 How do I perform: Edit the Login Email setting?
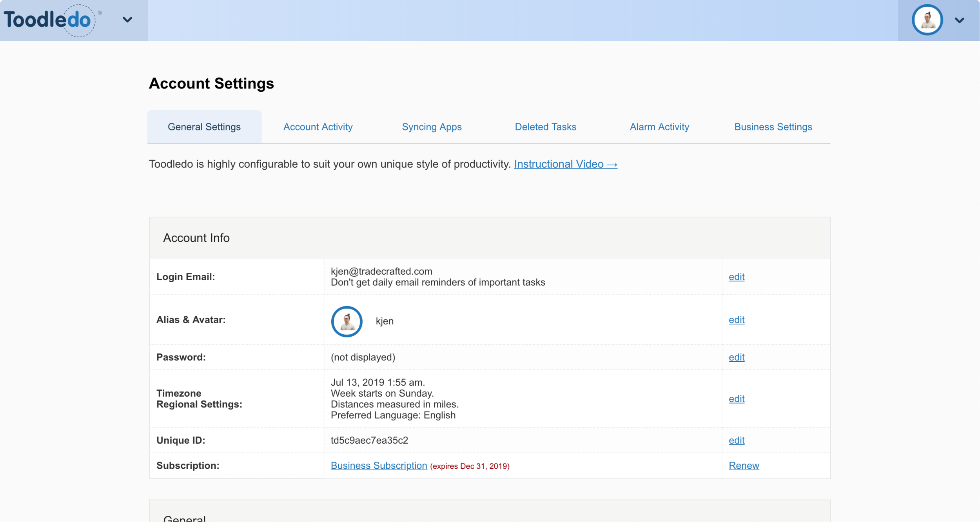point(737,277)
